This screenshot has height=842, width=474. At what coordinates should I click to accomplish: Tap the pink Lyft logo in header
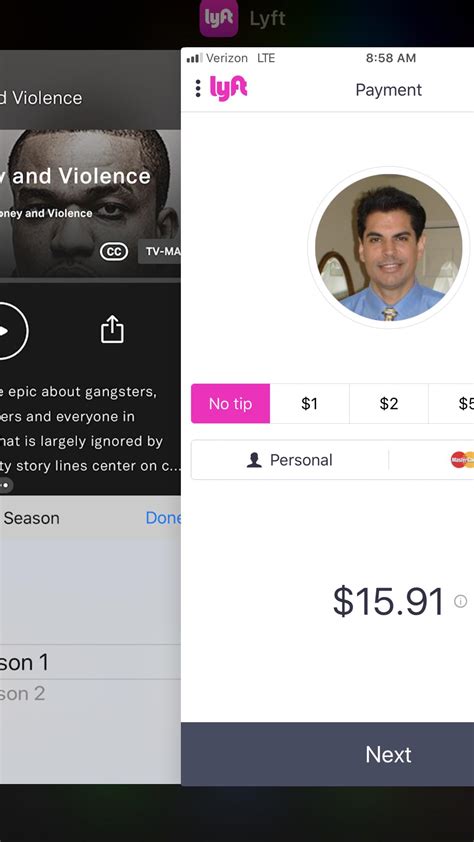pos(228,89)
